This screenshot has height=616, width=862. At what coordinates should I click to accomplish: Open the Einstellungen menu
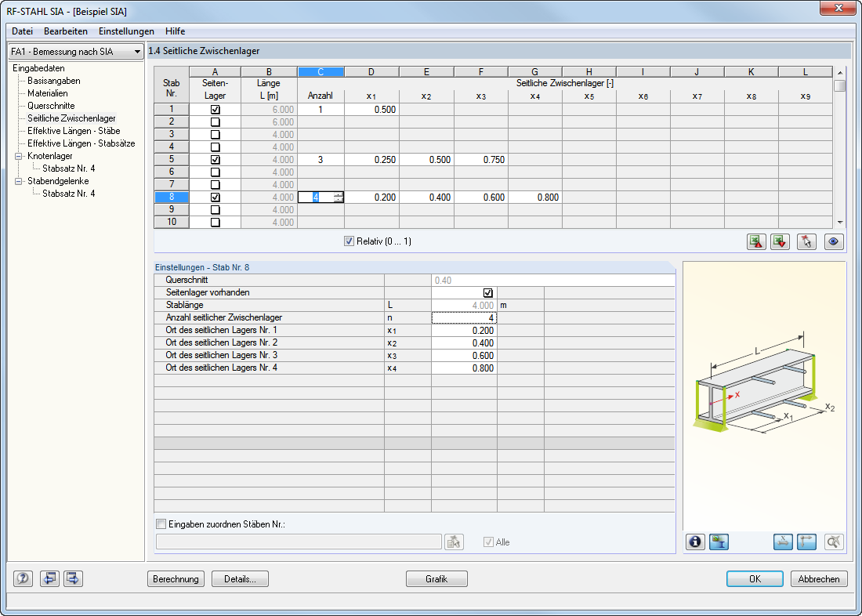(126, 31)
